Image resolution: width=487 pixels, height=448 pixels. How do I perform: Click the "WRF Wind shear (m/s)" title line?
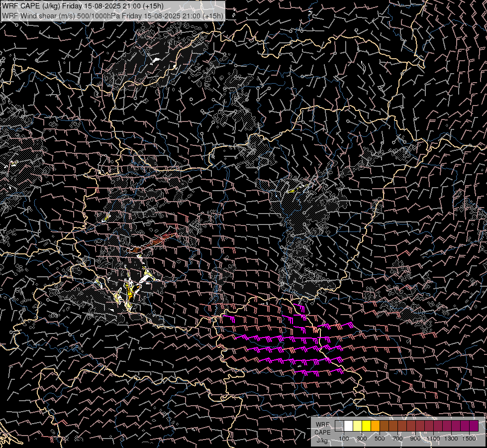112,15
